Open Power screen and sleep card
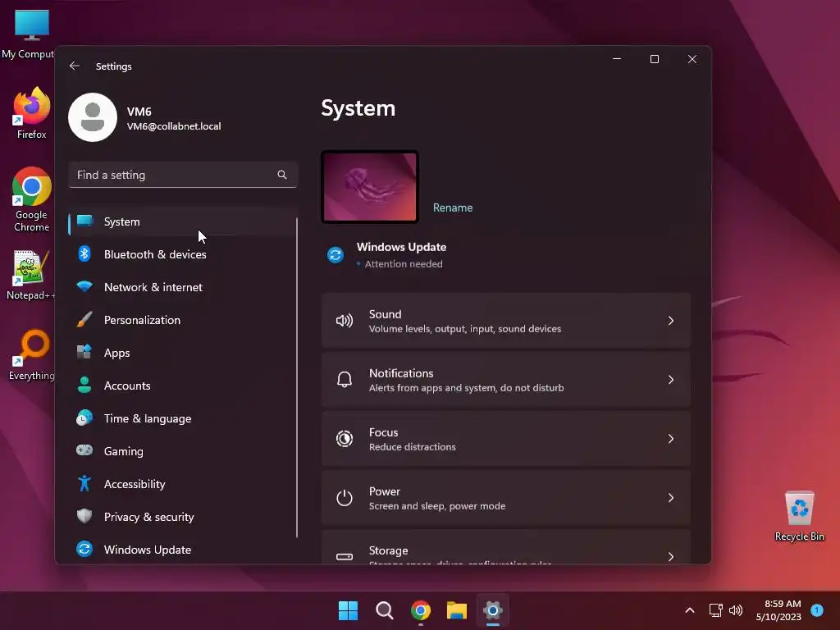 coord(505,498)
